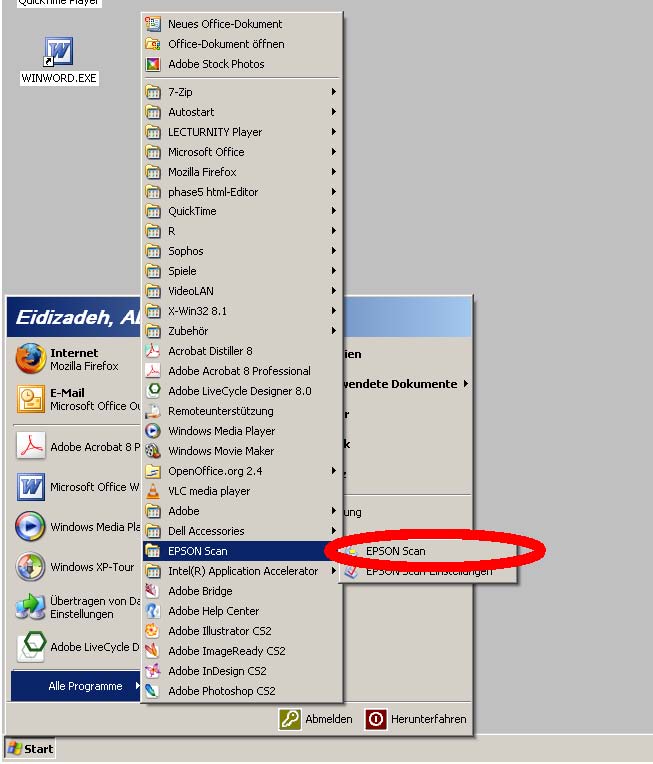Click the Windows Movie Maker icon

[153, 451]
